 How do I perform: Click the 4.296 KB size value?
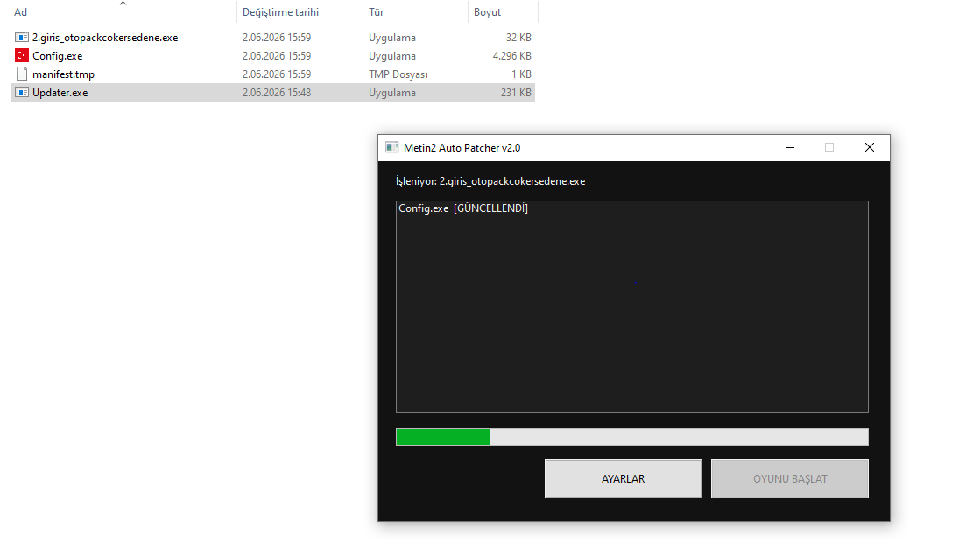[511, 55]
